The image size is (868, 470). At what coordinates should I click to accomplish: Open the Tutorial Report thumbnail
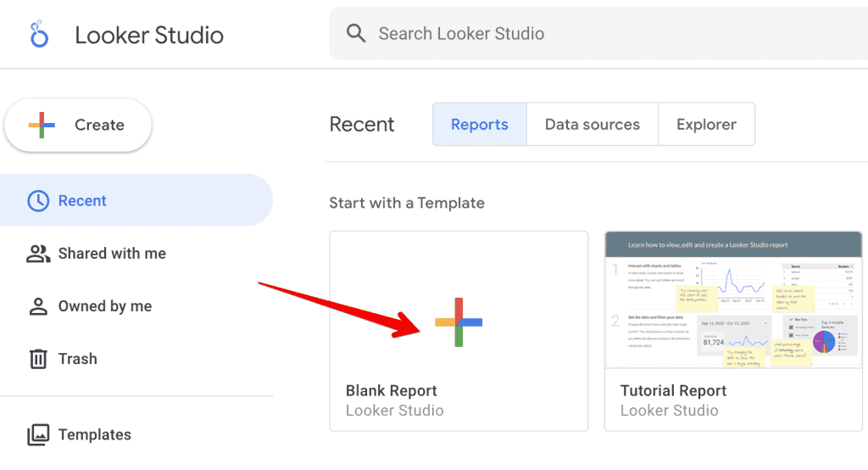(733, 299)
